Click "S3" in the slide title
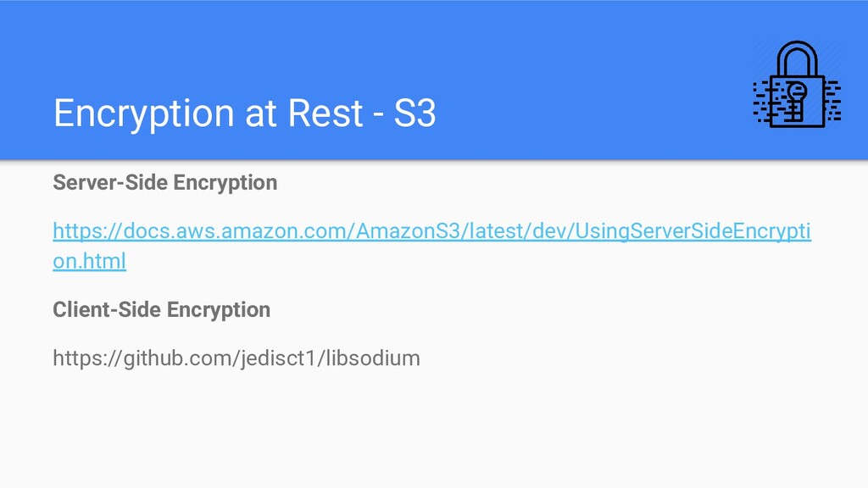Screen dimensions: 868x488 (415, 114)
